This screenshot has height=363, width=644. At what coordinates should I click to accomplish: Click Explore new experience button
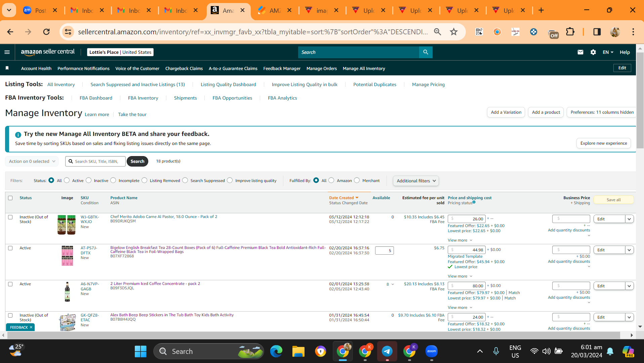pos(604,143)
